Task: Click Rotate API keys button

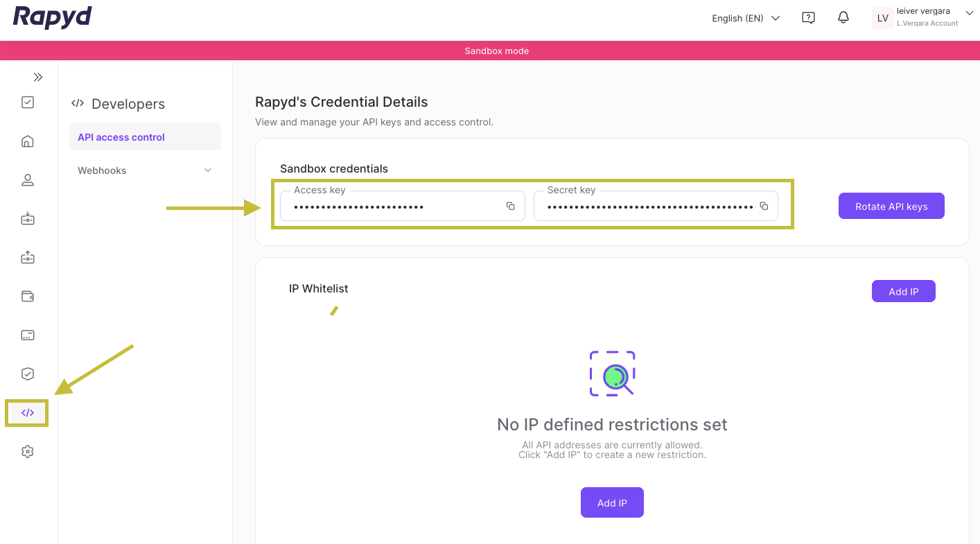Action: tap(891, 206)
